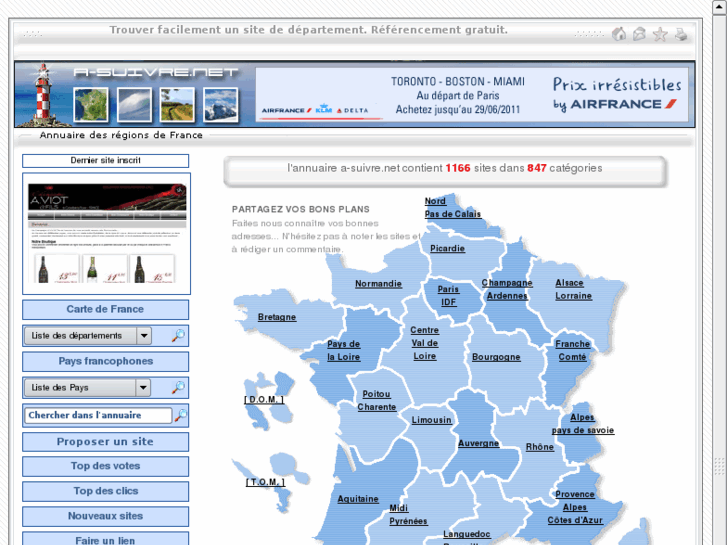
Task: Select Poitou Charente region
Action: 376,400
